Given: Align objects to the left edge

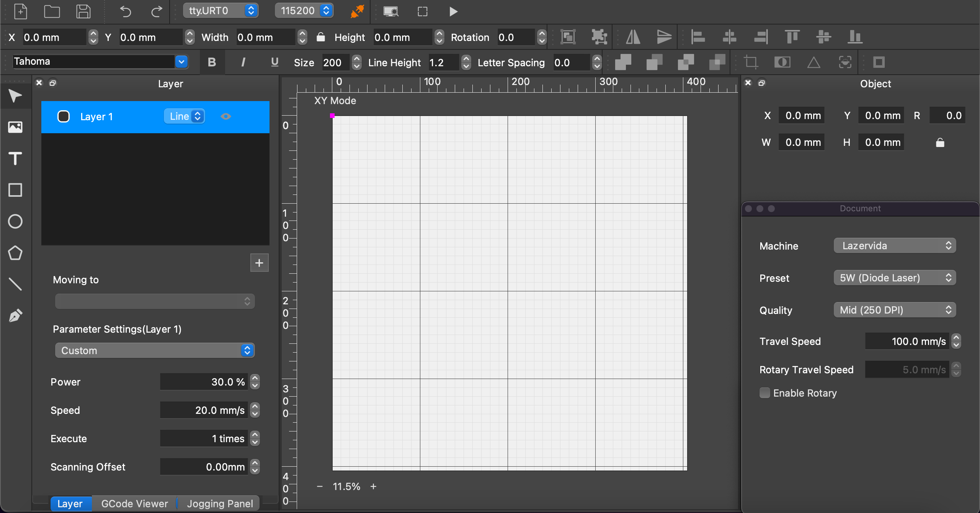Looking at the screenshot, I should tap(698, 37).
